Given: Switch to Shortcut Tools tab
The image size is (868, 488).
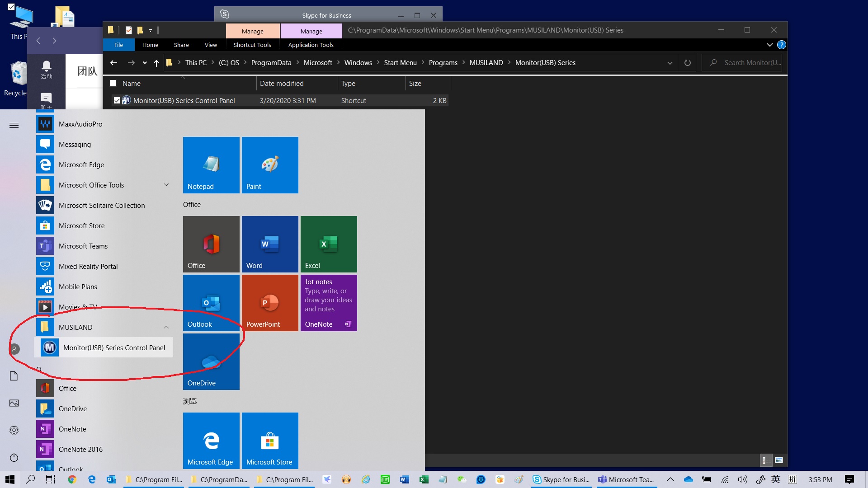Looking at the screenshot, I should click(x=252, y=45).
